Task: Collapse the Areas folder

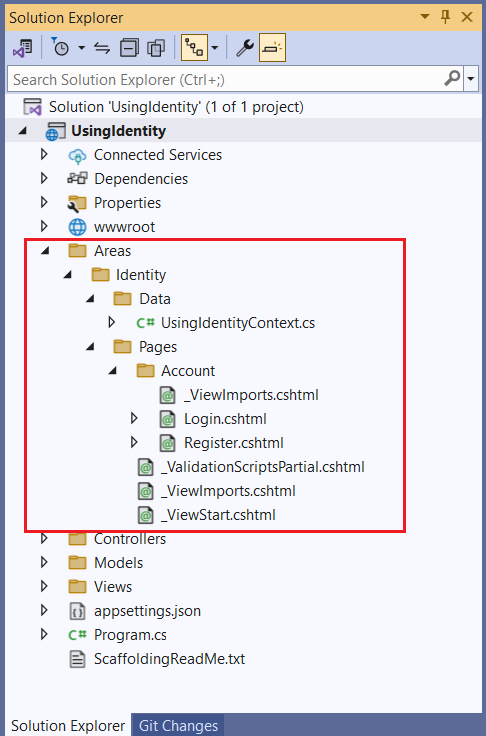Action: click(45, 251)
